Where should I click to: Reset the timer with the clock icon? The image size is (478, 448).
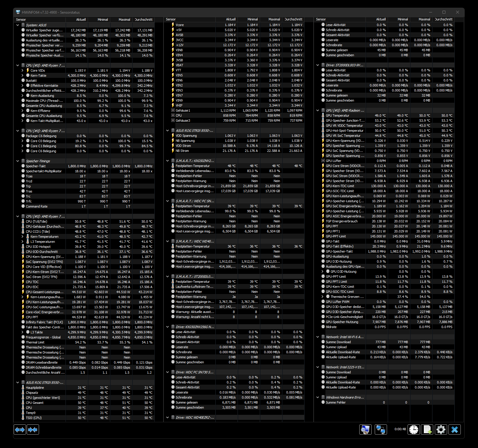(x=414, y=430)
